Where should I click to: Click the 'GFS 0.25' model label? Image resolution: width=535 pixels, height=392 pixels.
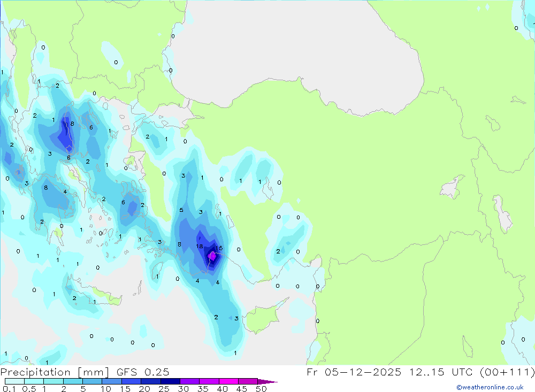[143, 372]
